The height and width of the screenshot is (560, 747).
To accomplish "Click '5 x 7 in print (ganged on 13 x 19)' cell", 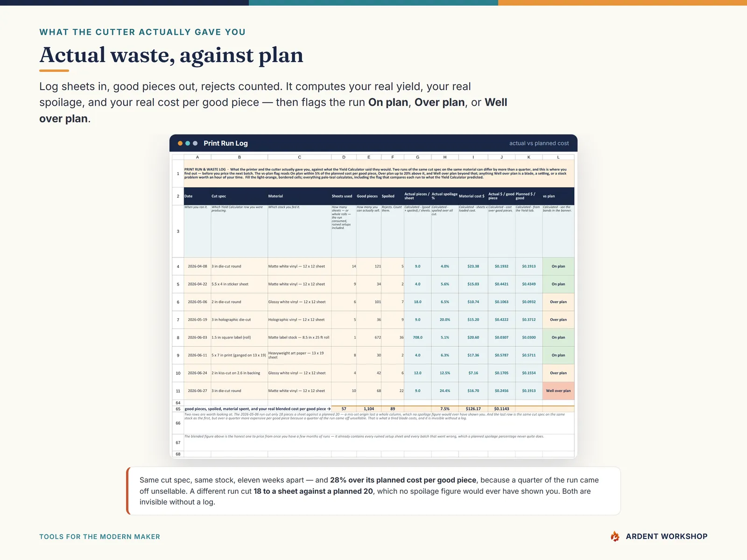I will [x=240, y=355].
